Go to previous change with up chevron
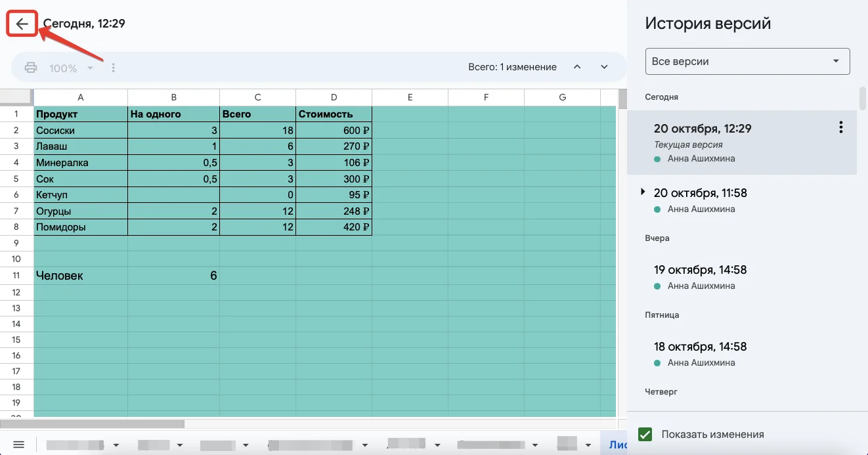868x455 pixels. 577,67
